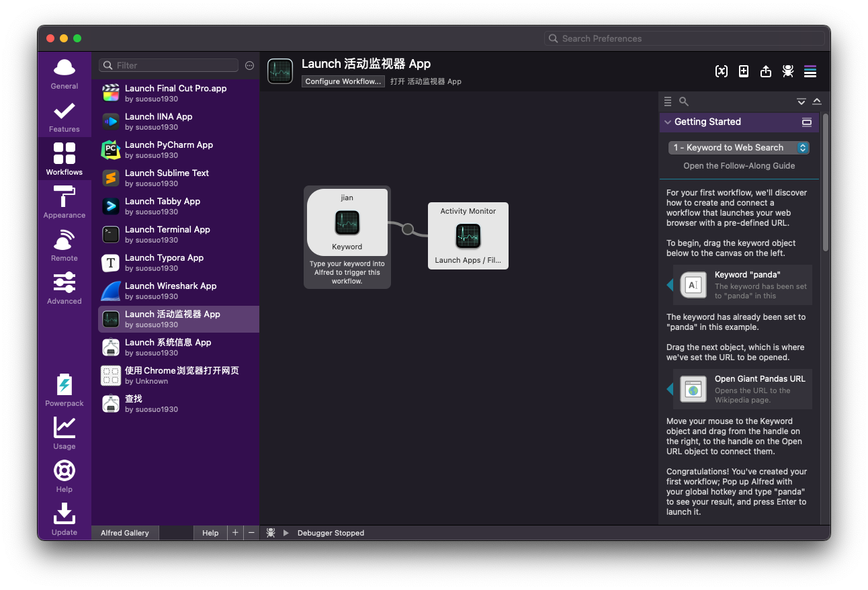
Task: Click the play triangle beside Debugger Stopped
Action: pyautogui.click(x=286, y=533)
